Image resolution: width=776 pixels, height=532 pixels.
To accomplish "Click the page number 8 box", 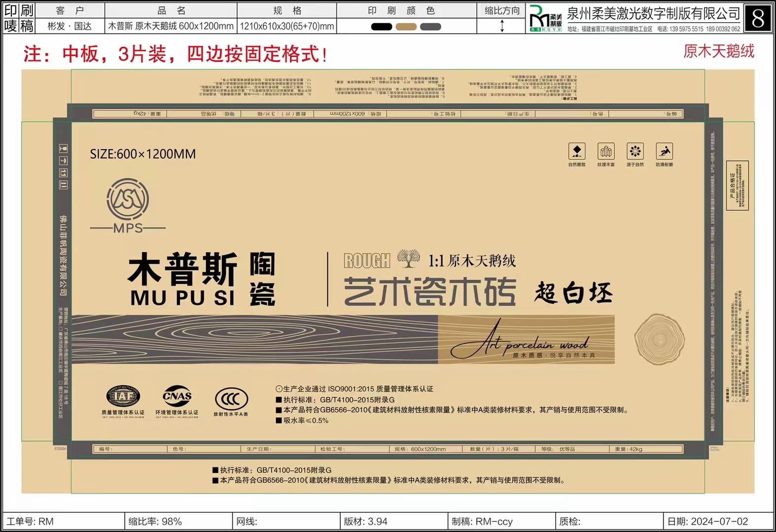I will tap(758, 18).
